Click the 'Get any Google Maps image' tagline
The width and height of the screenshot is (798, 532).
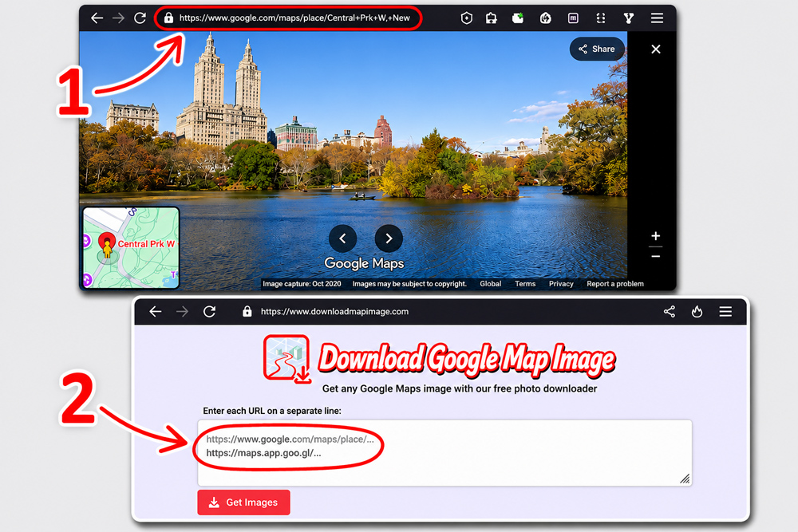[460, 388]
